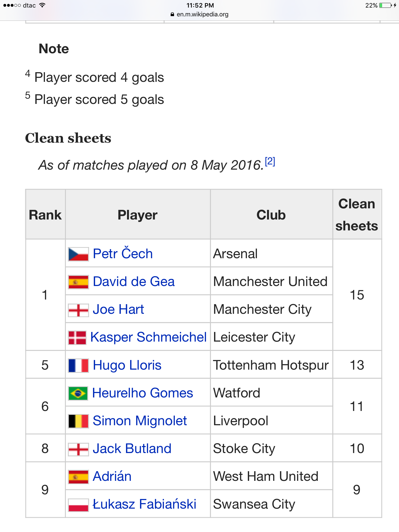
Task: Open the David de Gea article
Action: coord(134,282)
